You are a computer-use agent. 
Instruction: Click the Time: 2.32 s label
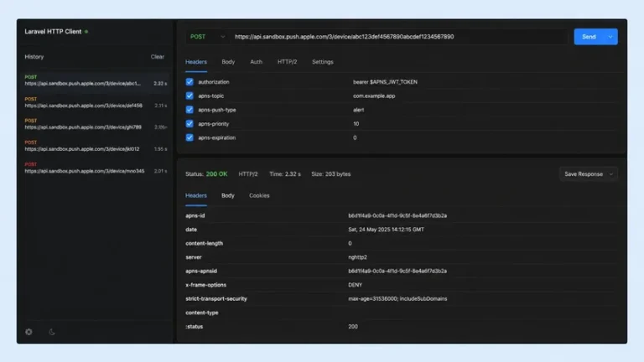pos(284,174)
